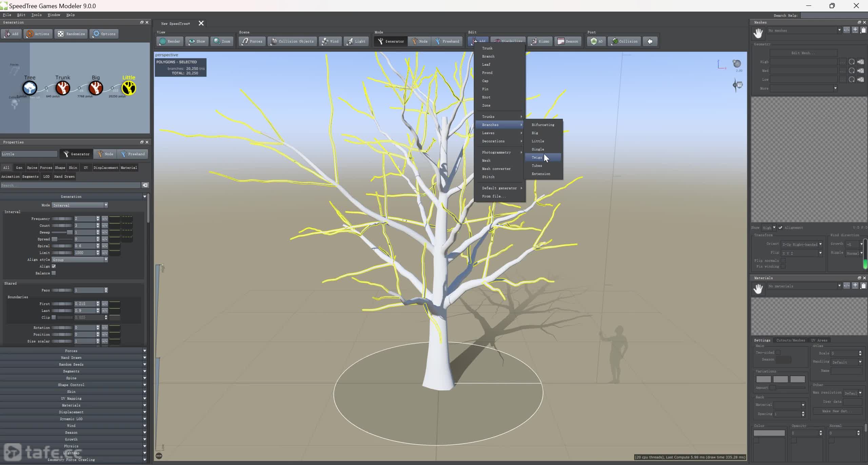
Task: Toggle the Fix winding checkbox
Action: pyautogui.click(x=783, y=266)
